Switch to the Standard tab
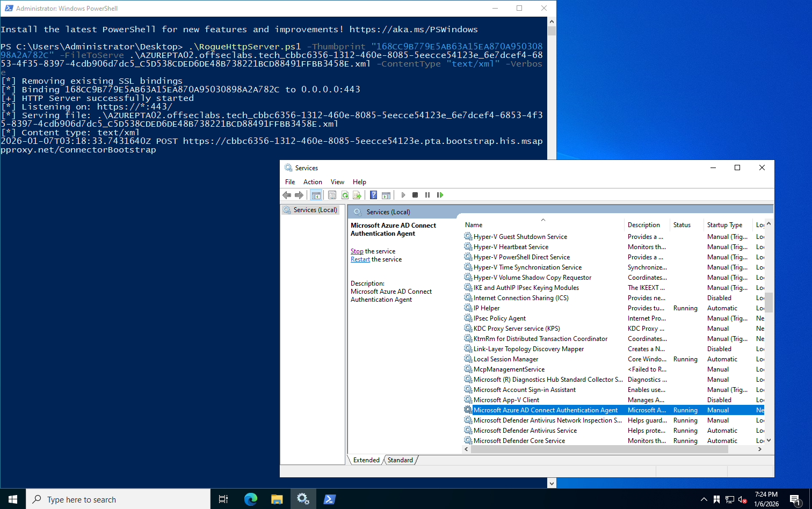This screenshot has width=812, height=509. tap(400, 460)
